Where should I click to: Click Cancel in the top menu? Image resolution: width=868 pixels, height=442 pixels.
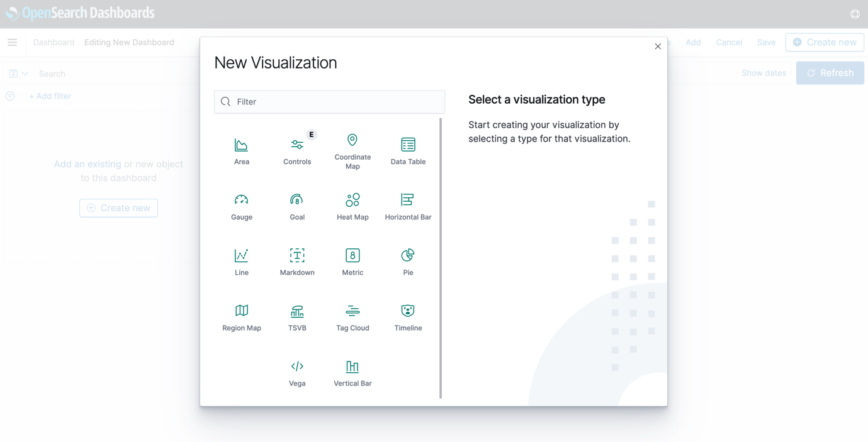[729, 42]
